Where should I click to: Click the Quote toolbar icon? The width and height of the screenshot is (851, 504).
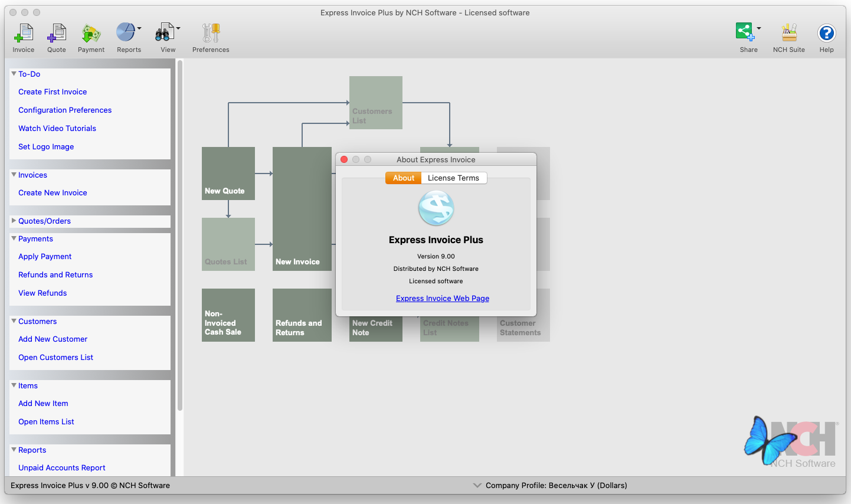[57, 34]
